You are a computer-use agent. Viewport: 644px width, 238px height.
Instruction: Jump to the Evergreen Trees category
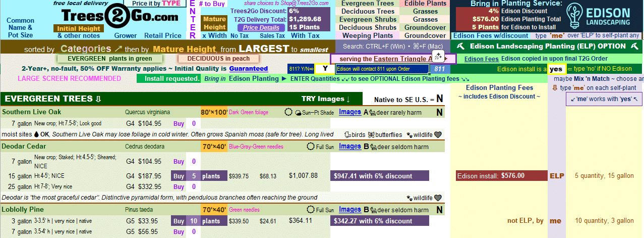pos(367,4)
